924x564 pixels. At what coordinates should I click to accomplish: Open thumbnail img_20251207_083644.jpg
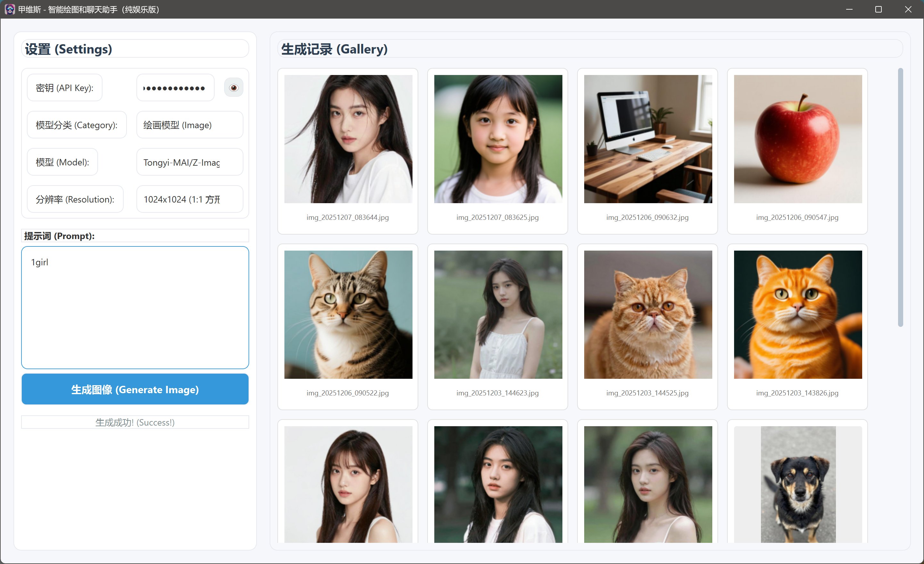tap(348, 139)
